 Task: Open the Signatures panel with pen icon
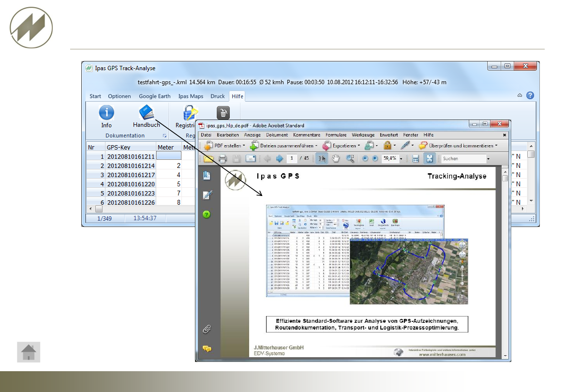point(207,196)
